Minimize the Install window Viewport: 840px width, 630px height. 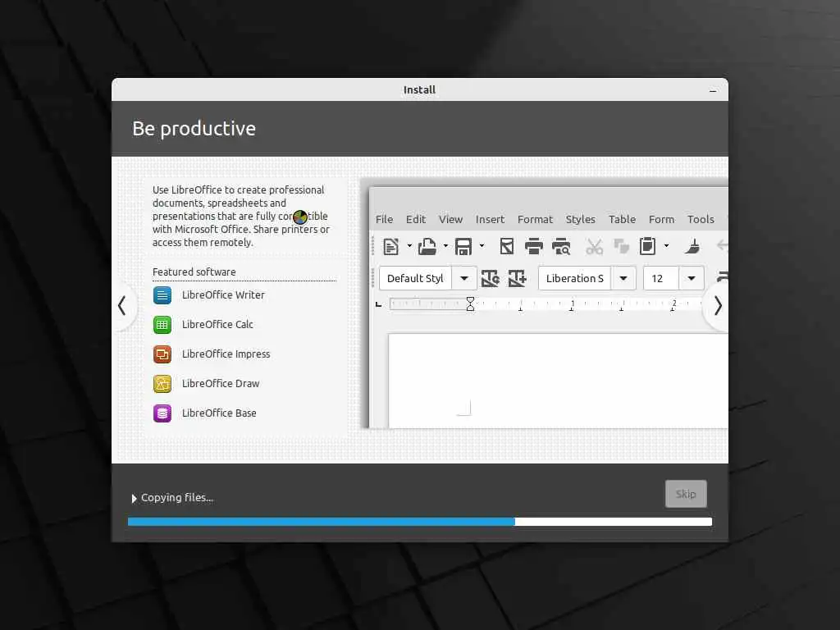(x=713, y=90)
